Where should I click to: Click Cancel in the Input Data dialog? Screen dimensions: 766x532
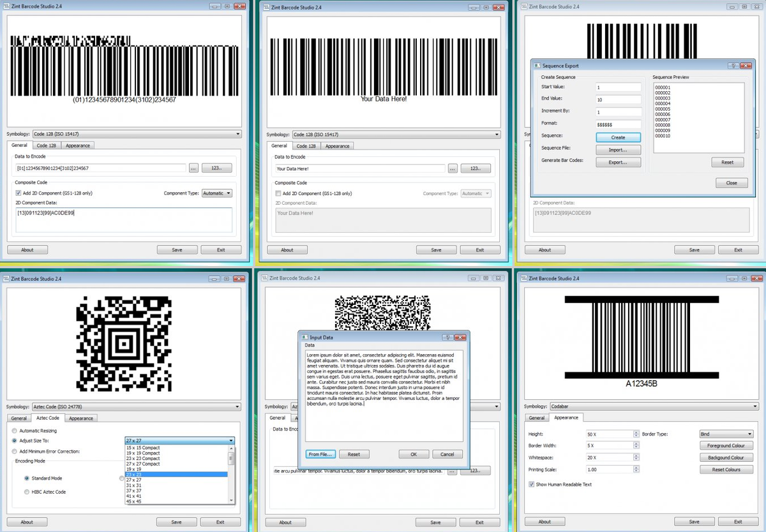447,454
